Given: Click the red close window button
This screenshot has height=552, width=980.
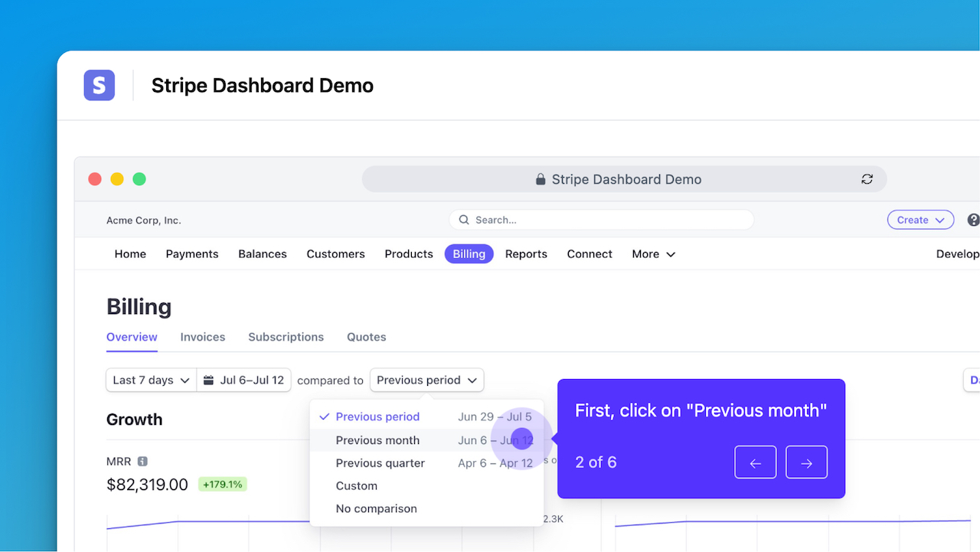Looking at the screenshot, I should pos(95,179).
